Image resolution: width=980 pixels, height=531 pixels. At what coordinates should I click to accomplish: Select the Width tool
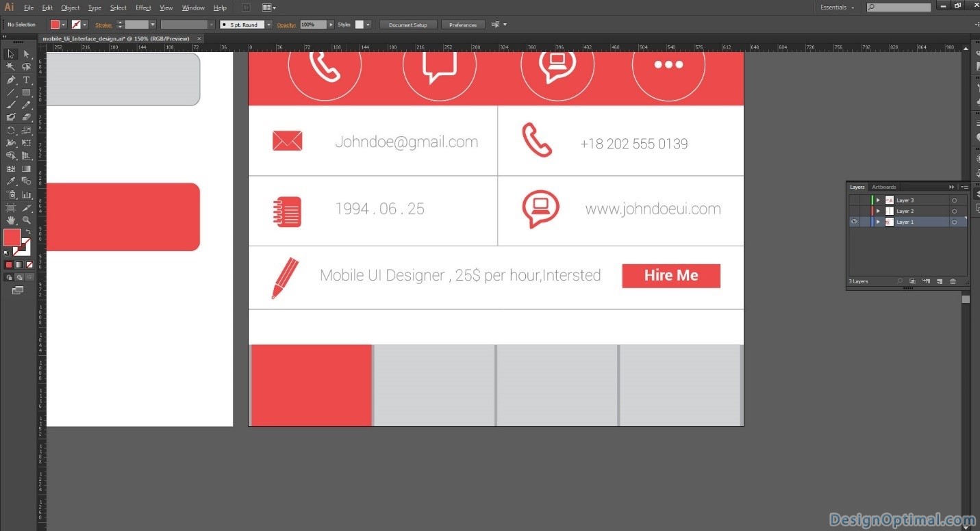coord(11,142)
